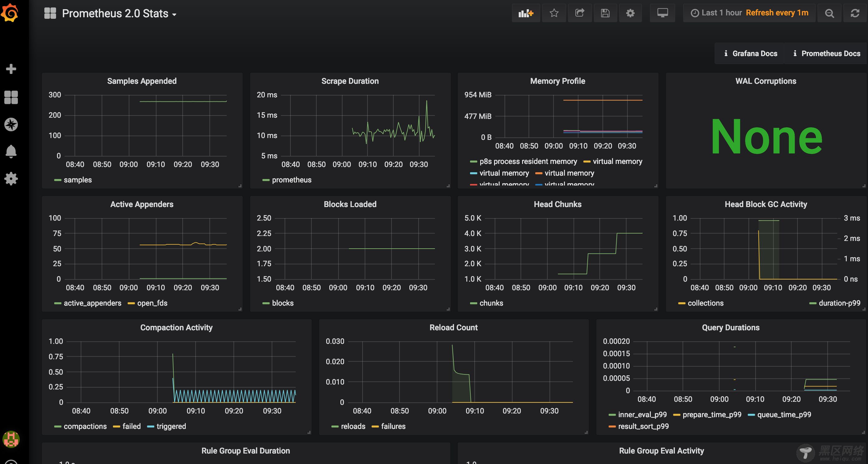Click the zoom out time range icon
This screenshot has height=464, width=868.
(829, 13)
